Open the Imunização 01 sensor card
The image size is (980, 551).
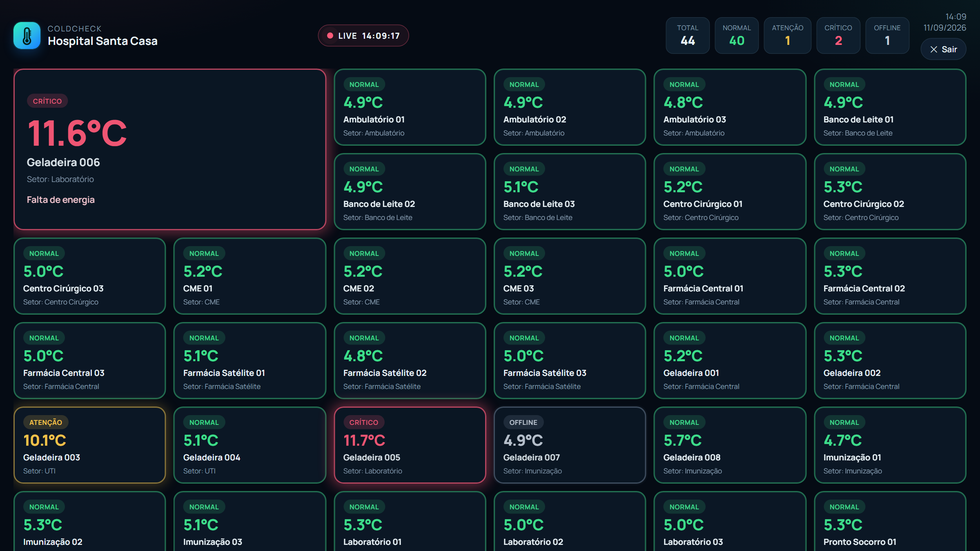coord(890,445)
